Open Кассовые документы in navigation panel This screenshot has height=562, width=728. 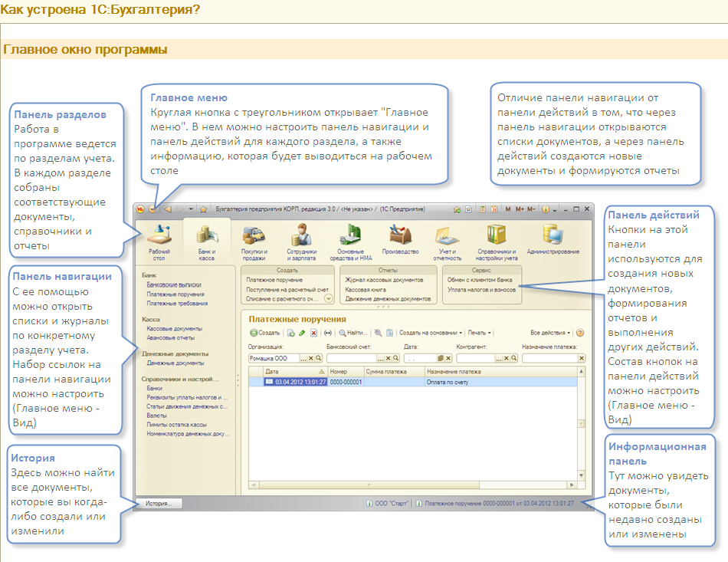point(175,329)
